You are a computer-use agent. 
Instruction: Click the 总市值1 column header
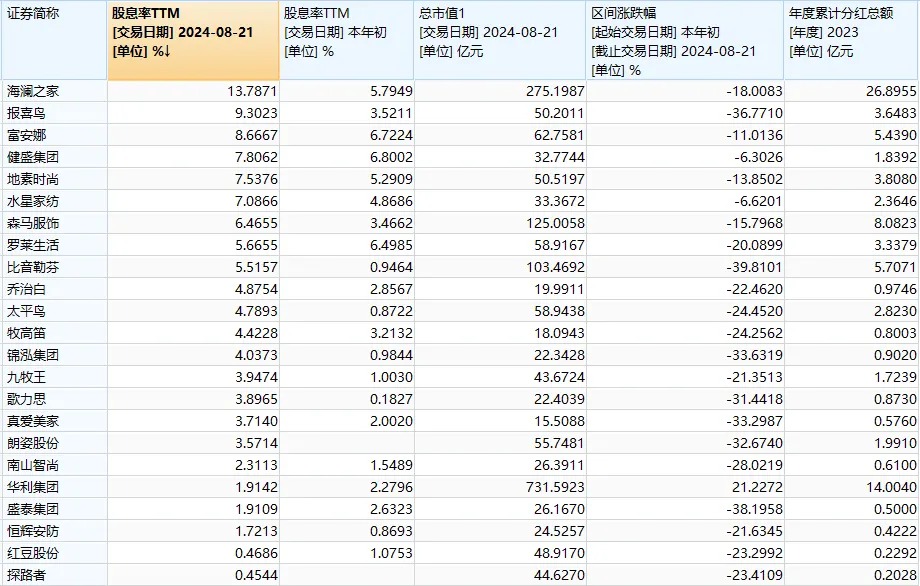tap(500, 40)
